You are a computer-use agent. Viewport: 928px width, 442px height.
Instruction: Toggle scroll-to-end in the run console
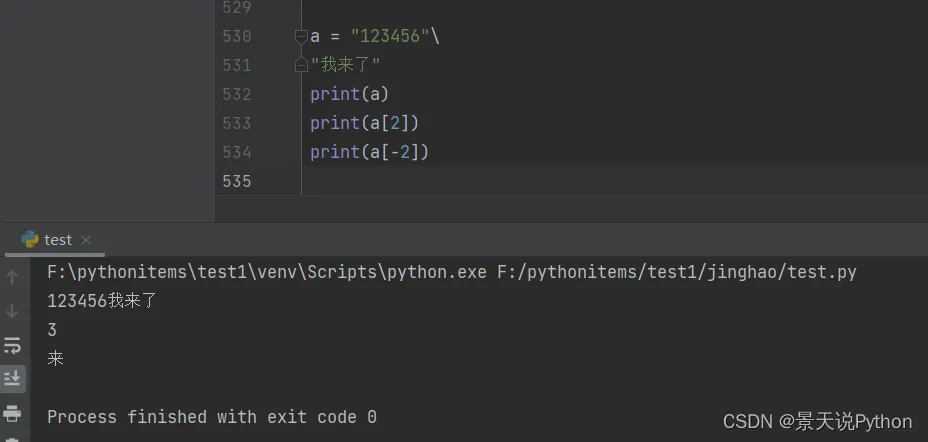click(x=12, y=378)
